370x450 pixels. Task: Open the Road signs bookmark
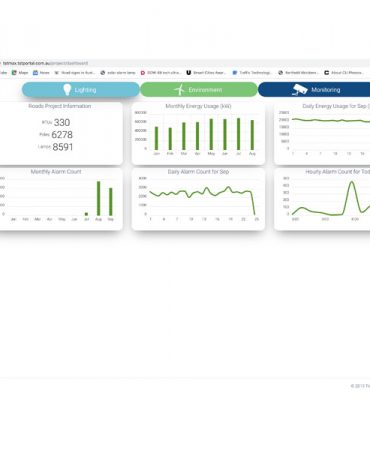75,72
